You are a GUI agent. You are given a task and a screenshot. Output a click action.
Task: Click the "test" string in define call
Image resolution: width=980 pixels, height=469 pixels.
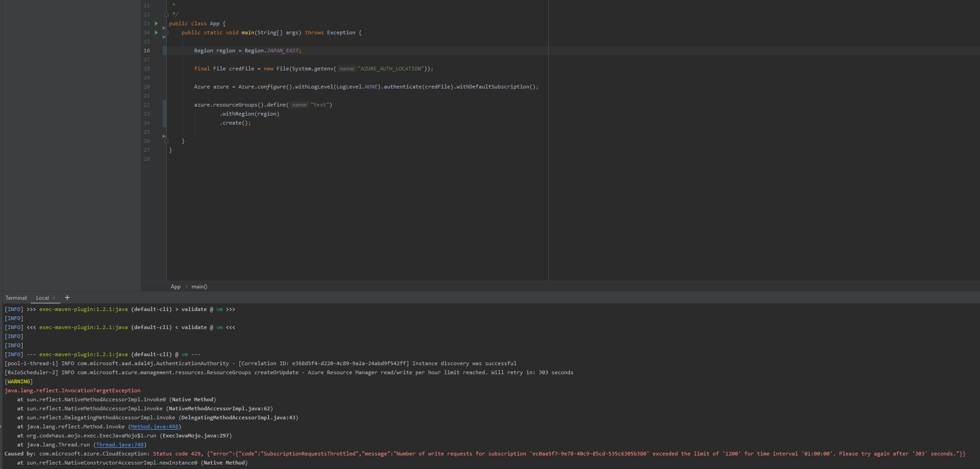320,105
